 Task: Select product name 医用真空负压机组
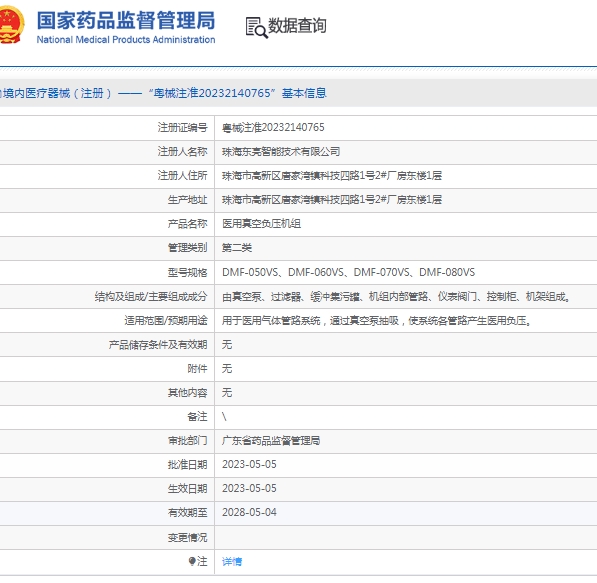point(261,224)
